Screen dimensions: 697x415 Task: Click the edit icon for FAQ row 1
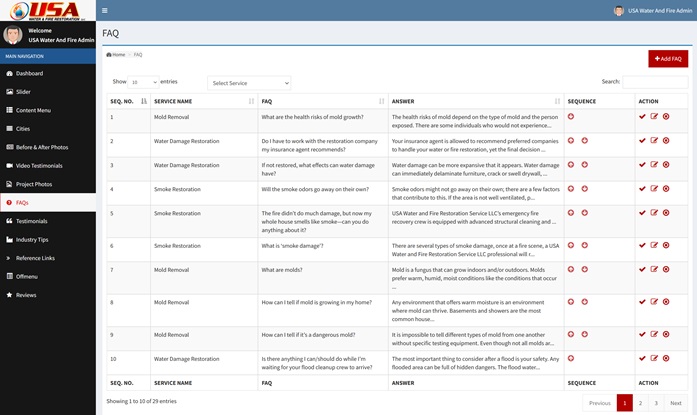point(654,117)
